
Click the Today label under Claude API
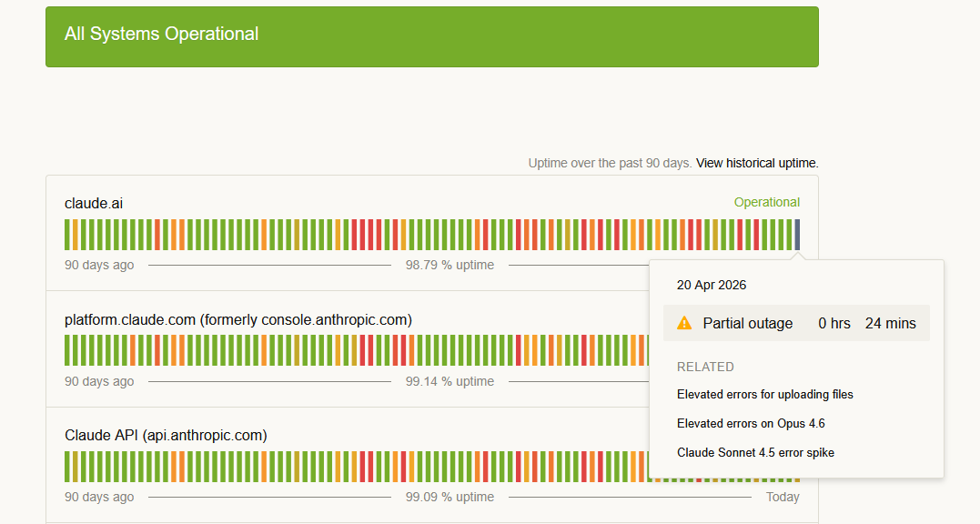(x=783, y=497)
